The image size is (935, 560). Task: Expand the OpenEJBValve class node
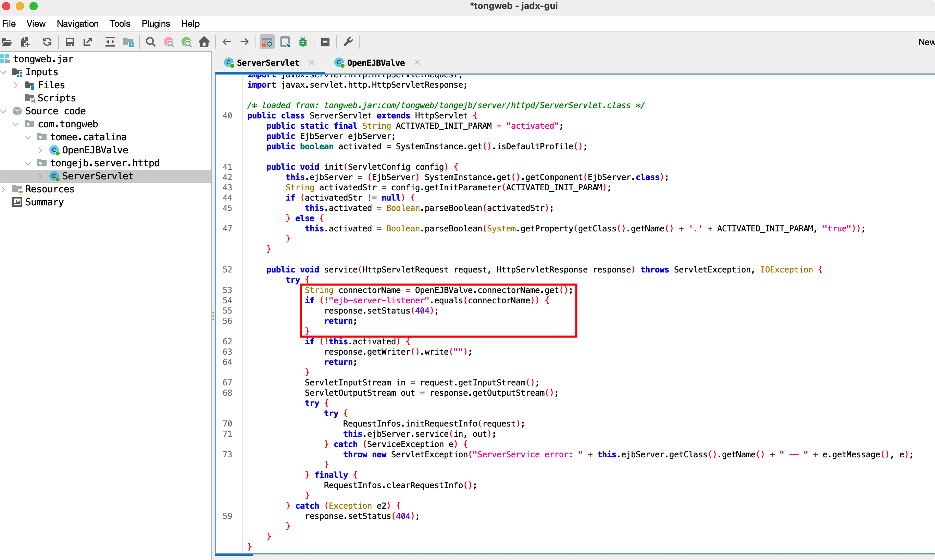coord(40,150)
